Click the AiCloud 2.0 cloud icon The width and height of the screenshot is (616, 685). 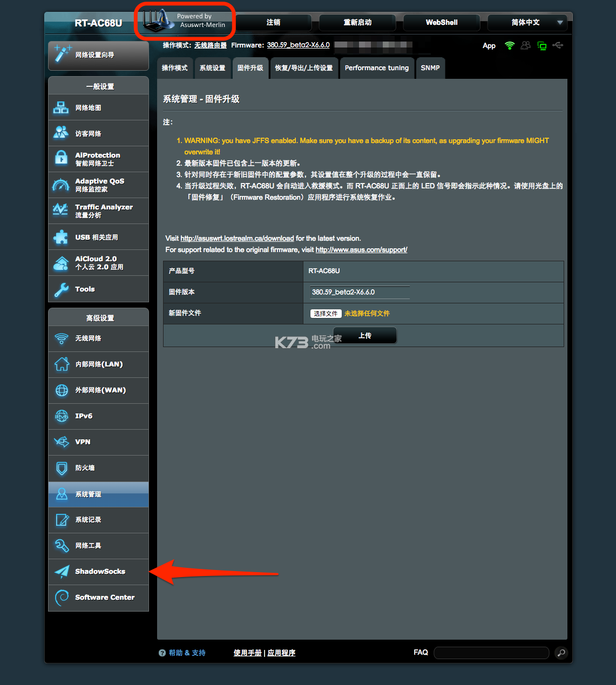pyautogui.click(x=61, y=263)
